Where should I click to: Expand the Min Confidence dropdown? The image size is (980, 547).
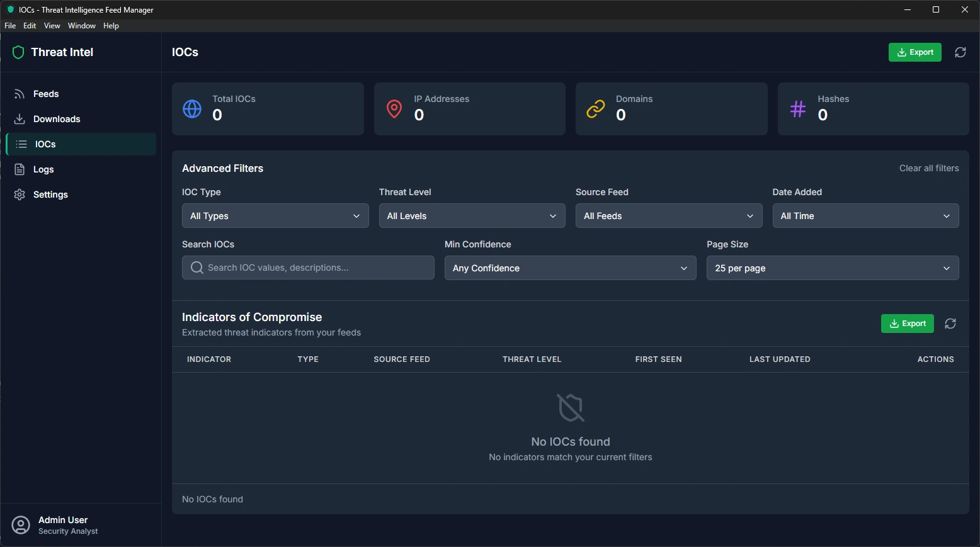[x=570, y=268]
